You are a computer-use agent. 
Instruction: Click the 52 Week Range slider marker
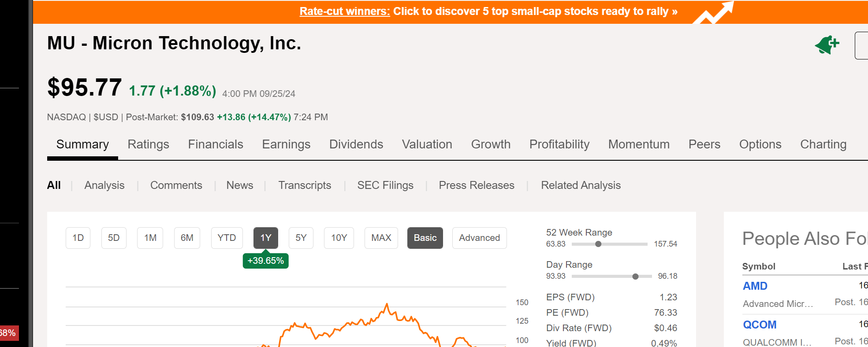click(x=598, y=244)
